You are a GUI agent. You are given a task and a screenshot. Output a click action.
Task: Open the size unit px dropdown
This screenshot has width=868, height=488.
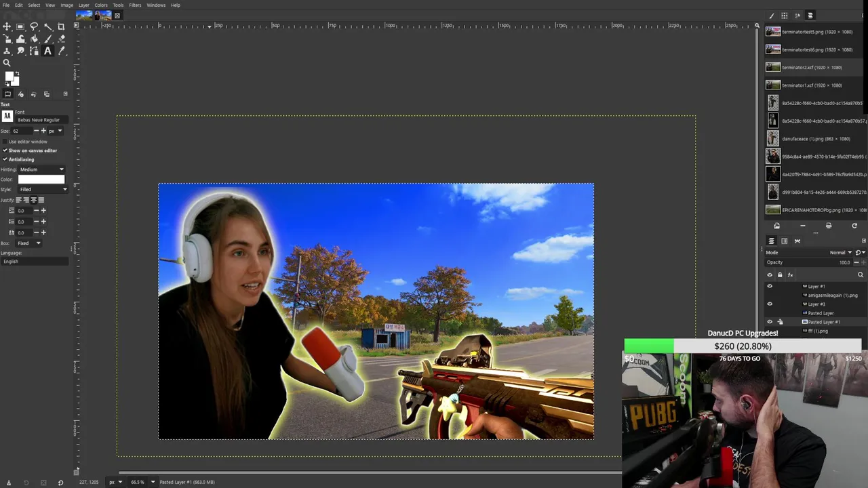(x=55, y=131)
